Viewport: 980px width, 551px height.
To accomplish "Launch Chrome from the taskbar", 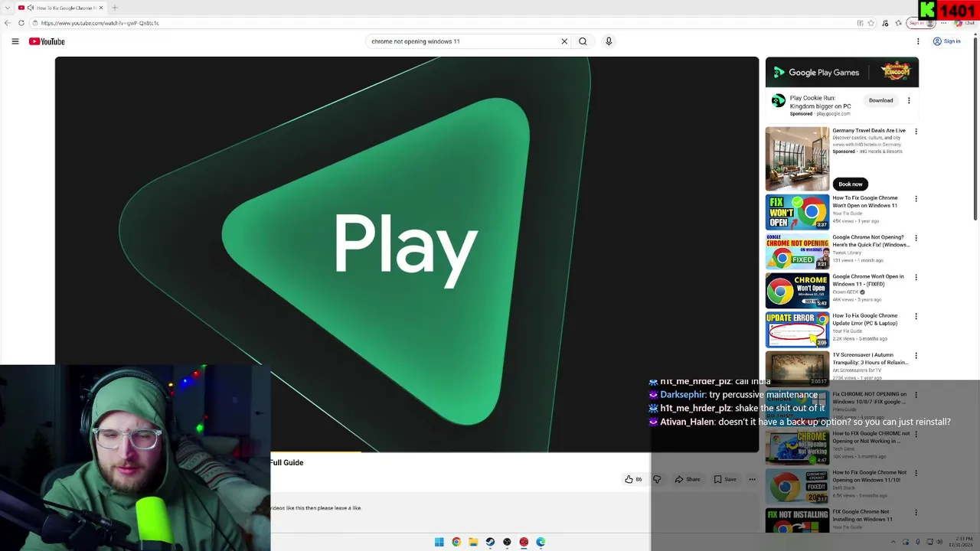I will [456, 542].
